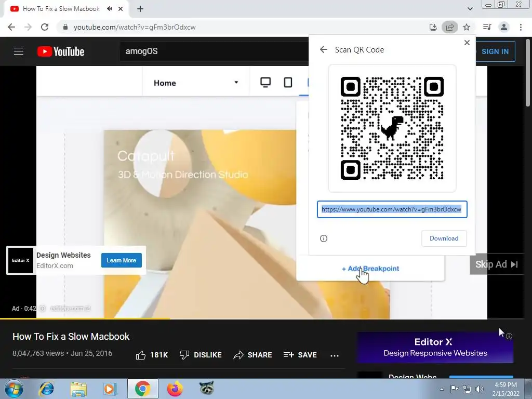This screenshot has height=399, width=532.
Task: Click the video ad progress bar
Action: pos(262,319)
